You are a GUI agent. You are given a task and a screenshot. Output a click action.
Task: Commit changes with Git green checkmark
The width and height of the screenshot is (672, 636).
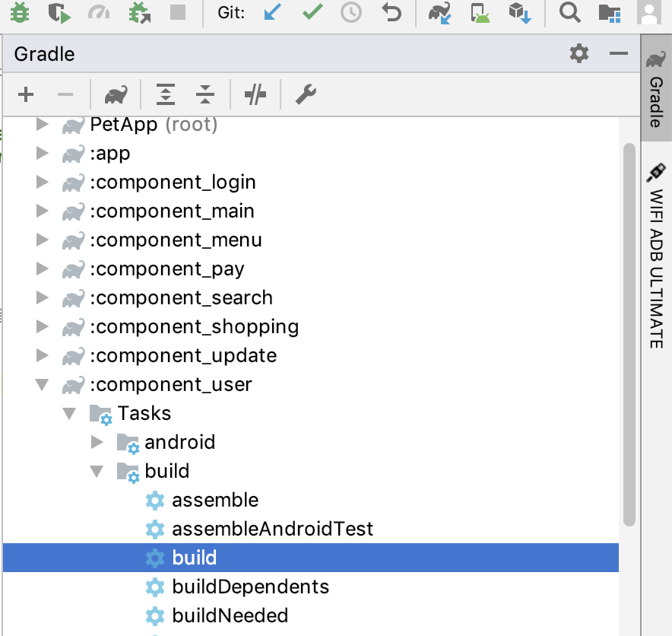click(312, 11)
